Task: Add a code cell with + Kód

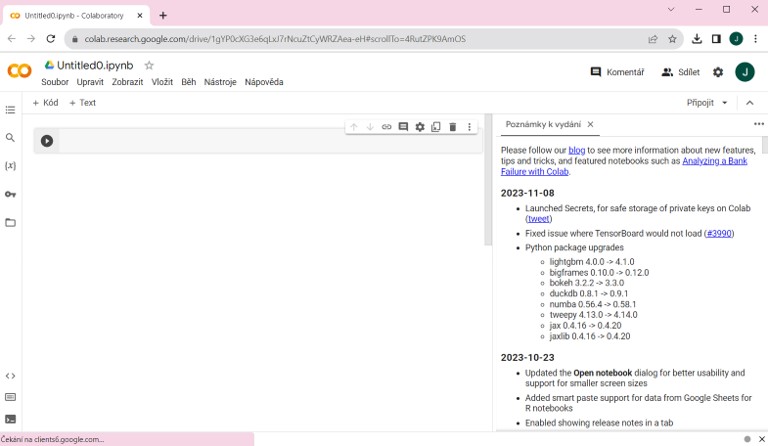Action: click(45, 103)
